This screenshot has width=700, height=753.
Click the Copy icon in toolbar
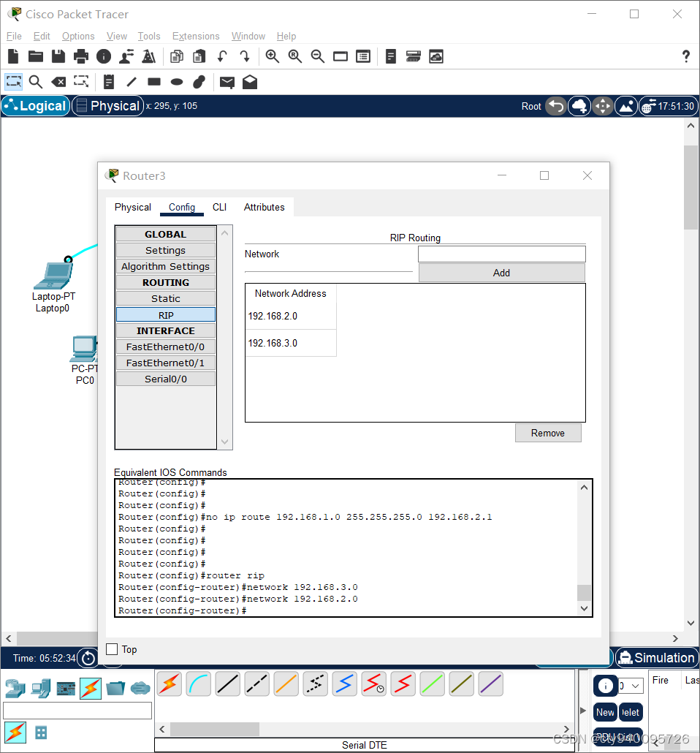(x=177, y=57)
